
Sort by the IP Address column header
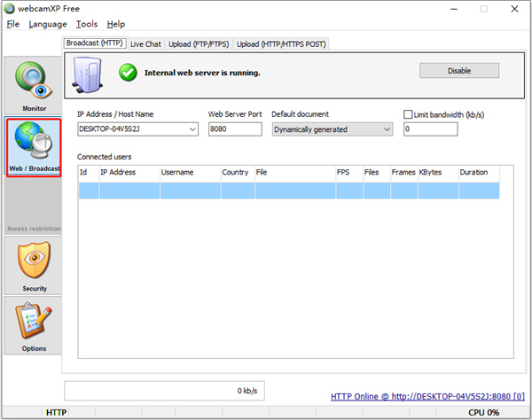coord(129,172)
